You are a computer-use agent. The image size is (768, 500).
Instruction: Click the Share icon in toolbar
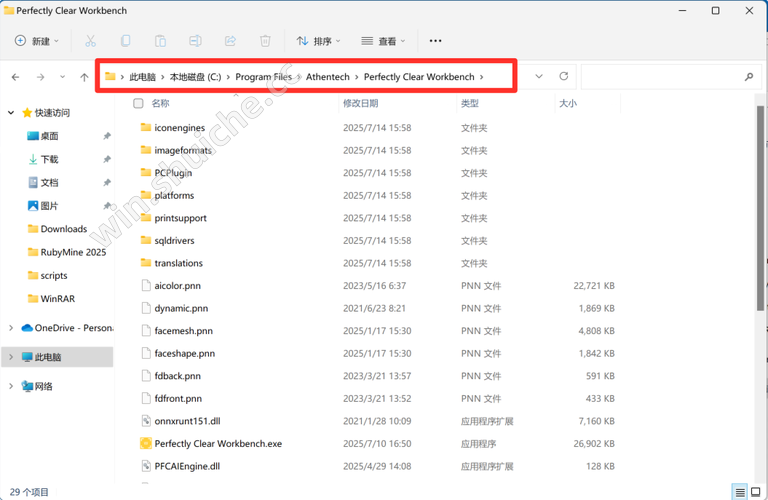pyautogui.click(x=230, y=41)
